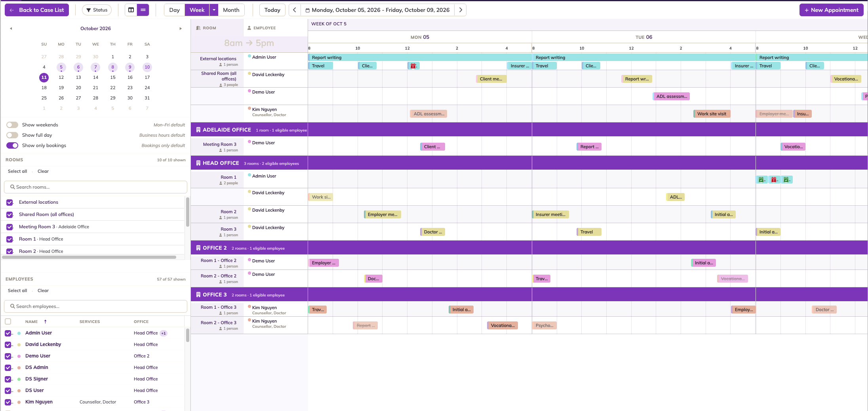Select the Employee grouping tab
868x411 pixels.
tap(275, 28)
